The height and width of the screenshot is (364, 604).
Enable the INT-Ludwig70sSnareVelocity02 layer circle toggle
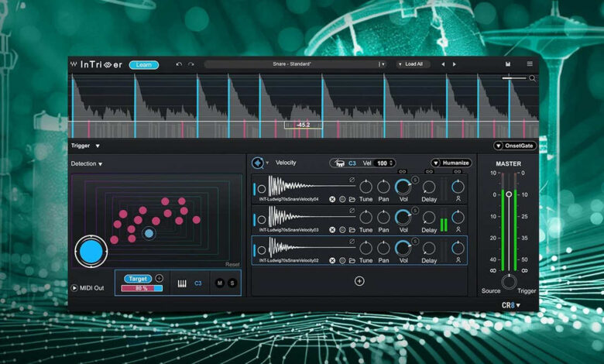tap(262, 249)
